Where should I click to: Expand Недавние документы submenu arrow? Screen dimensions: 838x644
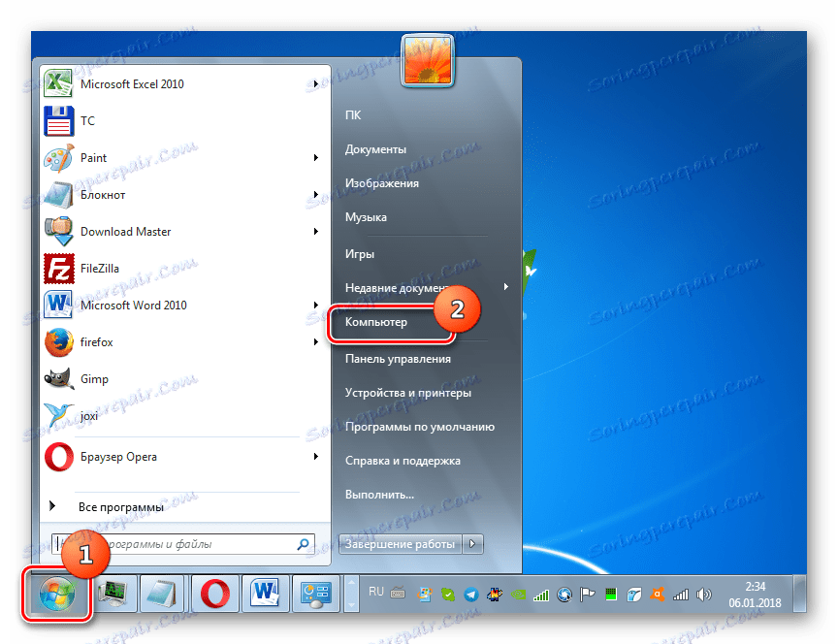tap(505, 287)
